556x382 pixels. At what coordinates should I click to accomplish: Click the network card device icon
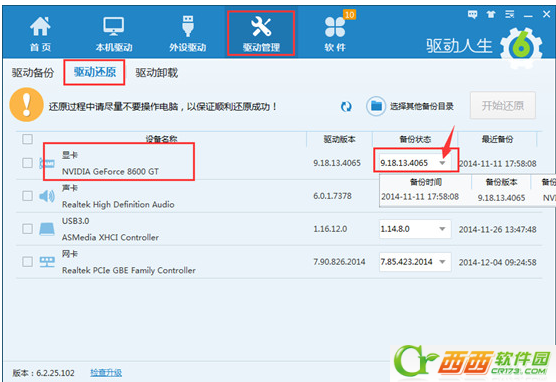47,262
